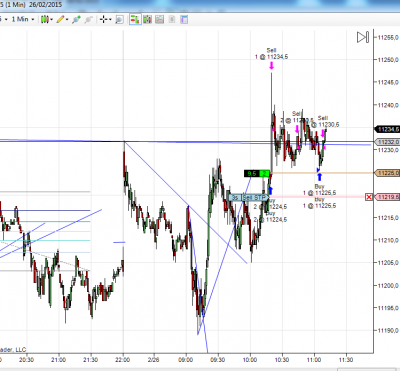Screen dimensions: 400x371
Task: Click the green-dot link icon
Action: [76, 19]
